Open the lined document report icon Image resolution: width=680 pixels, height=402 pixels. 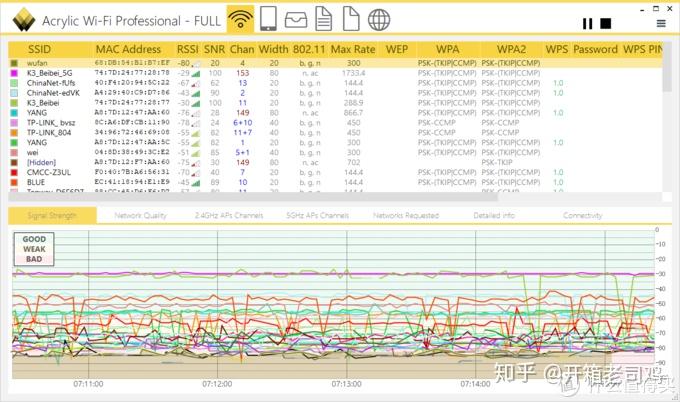pyautogui.click(x=324, y=19)
